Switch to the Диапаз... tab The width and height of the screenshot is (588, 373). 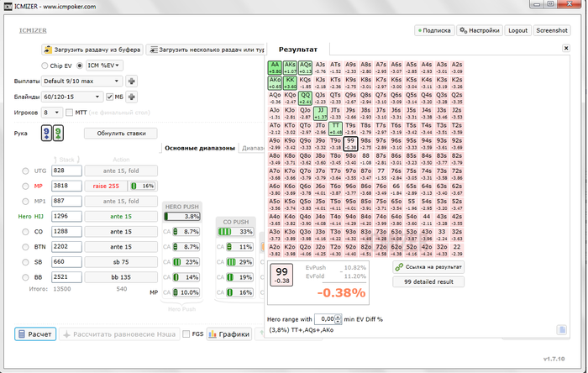(253, 148)
